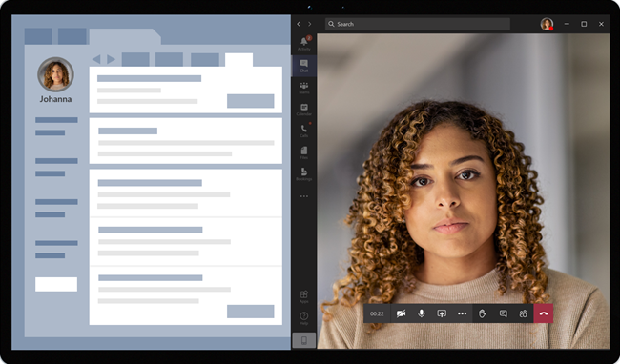This screenshot has width=620, height=364.
Task: Show participants in call toolbar
Action: point(523,313)
